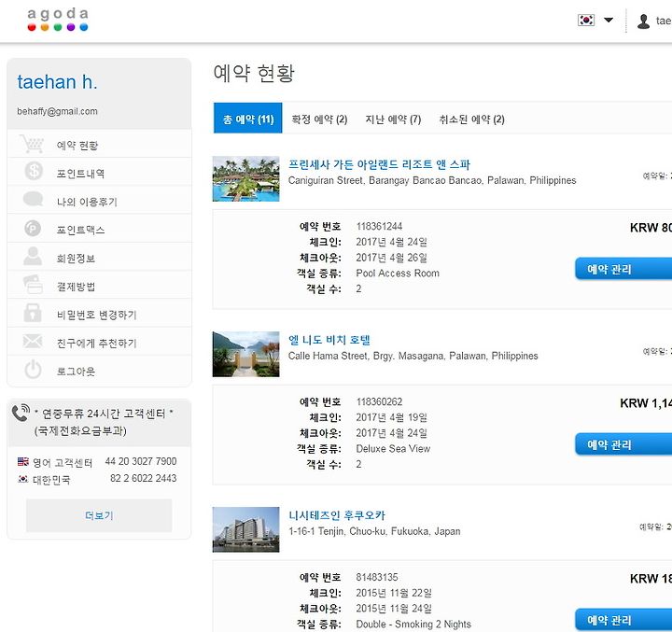Open the 엘 니도 비치 호텔 link
The width and height of the screenshot is (672, 632).
tap(329, 340)
